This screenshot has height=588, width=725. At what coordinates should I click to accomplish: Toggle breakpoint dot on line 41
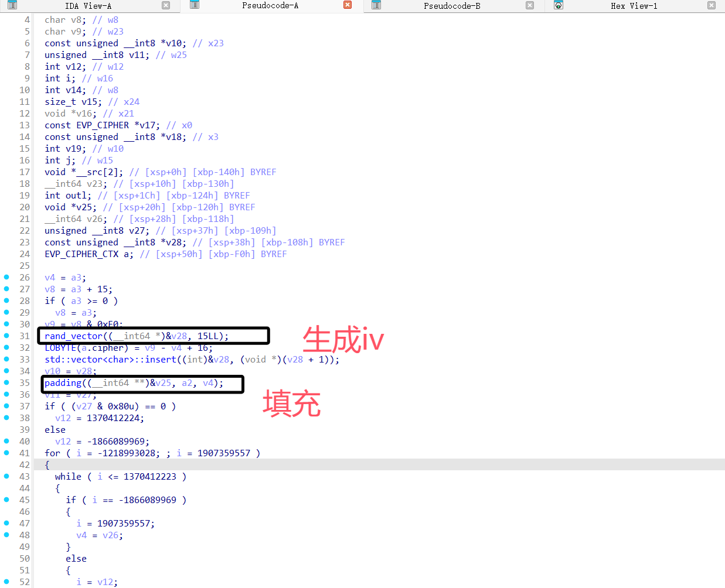(x=6, y=453)
